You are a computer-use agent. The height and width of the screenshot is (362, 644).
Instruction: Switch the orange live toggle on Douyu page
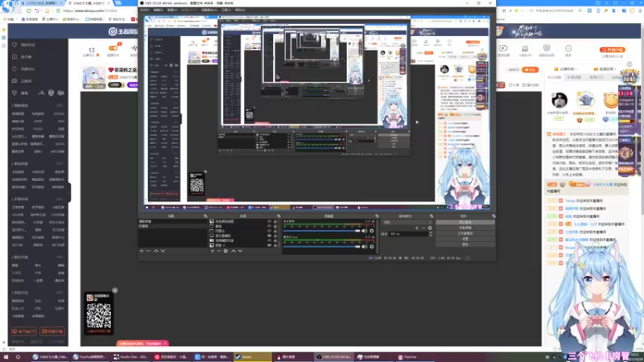113,48
